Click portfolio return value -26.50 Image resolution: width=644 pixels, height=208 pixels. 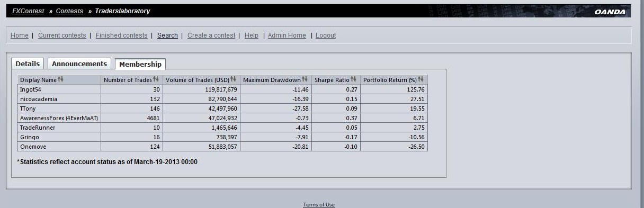(416, 147)
